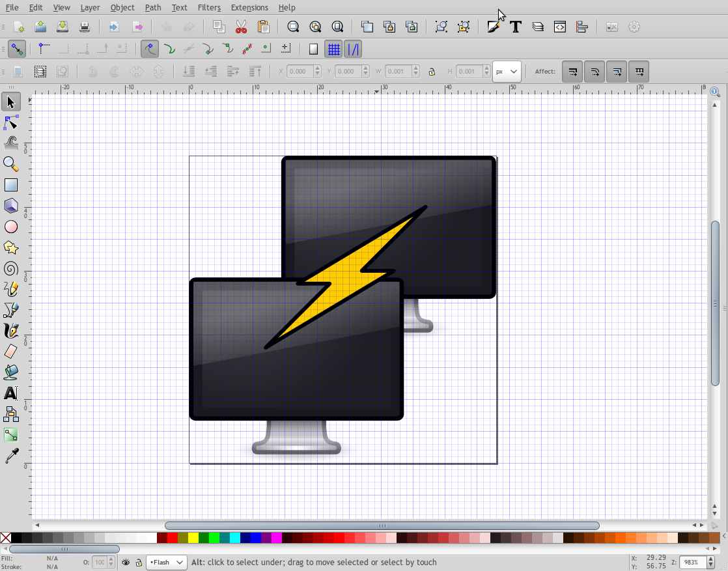The height and width of the screenshot is (571, 728).
Task: Toggle the grid display button
Action: click(333, 48)
